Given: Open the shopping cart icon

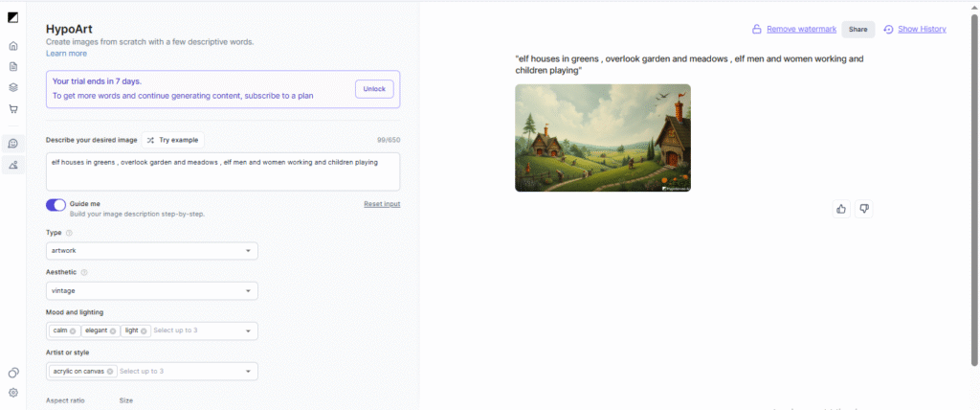Looking at the screenshot, I should [x=13, y=109].
